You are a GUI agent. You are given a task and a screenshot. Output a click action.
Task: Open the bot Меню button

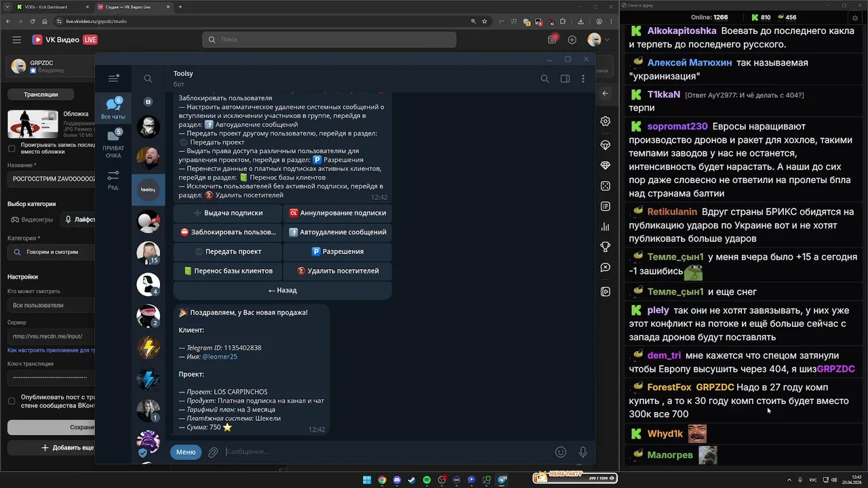(186, 452)
